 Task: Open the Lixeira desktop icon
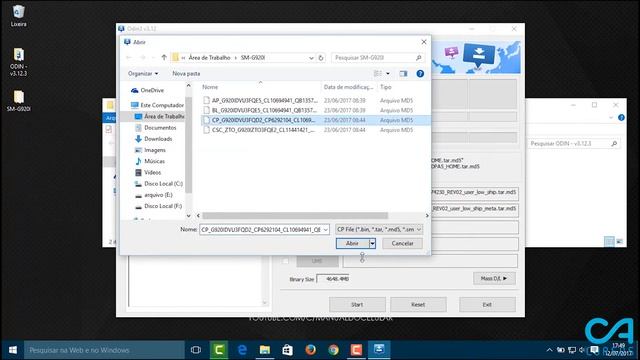(x=18, y=16)
